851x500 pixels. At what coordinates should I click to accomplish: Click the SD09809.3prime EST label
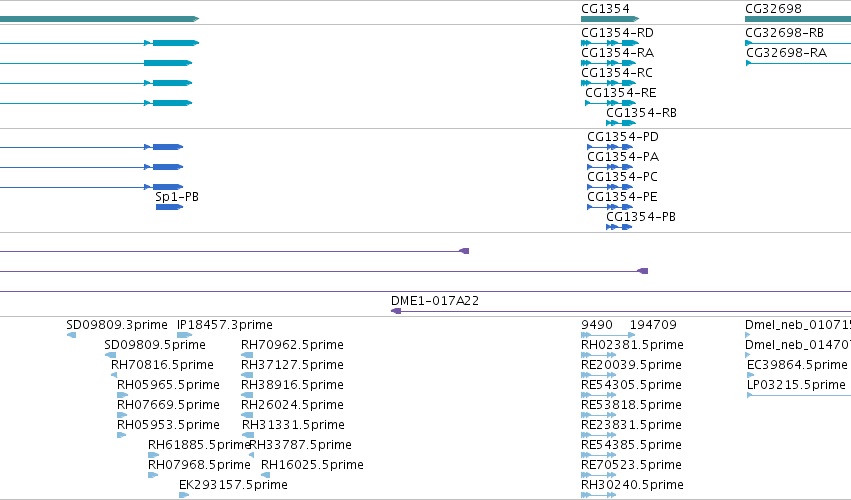[117, 325]
